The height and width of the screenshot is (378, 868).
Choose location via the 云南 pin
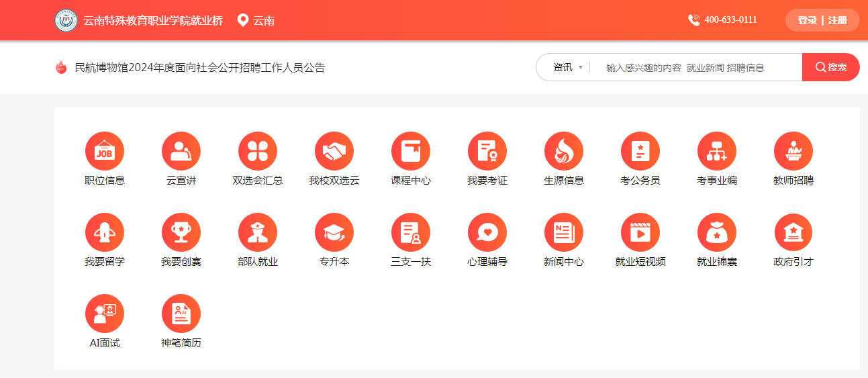click(x=256, y=20)
